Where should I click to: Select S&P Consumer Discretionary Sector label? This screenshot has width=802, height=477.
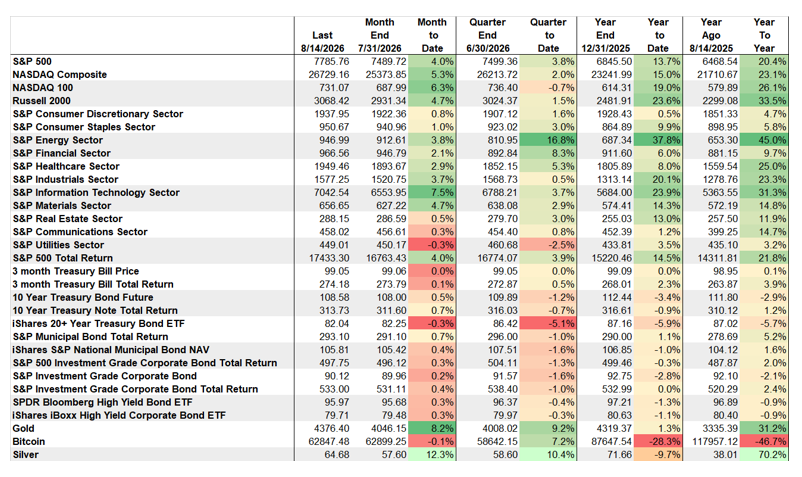(98, 114)
